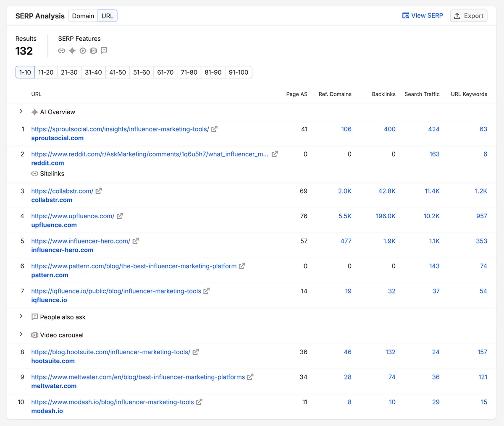Click upfluence search traffic value 10.2K
This screenshot has height=426, width=504.
coord(431,216)
